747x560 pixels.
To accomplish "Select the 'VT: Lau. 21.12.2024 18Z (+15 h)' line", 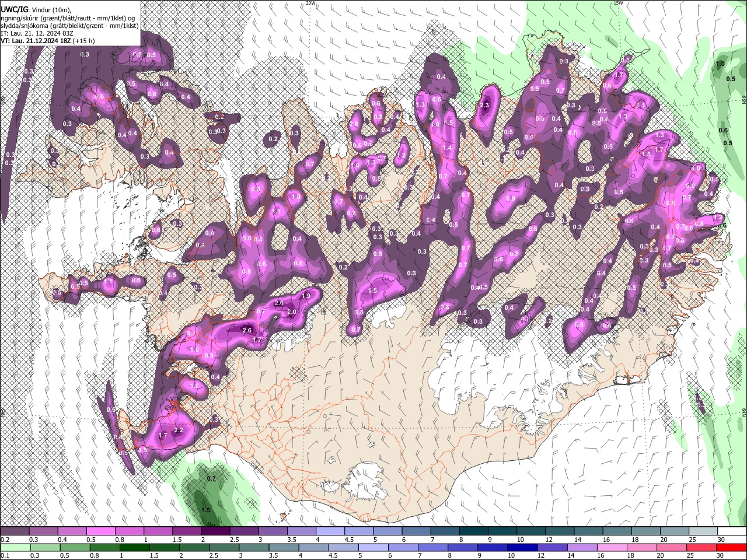I will pyautogui.click(x=48, y=41).
